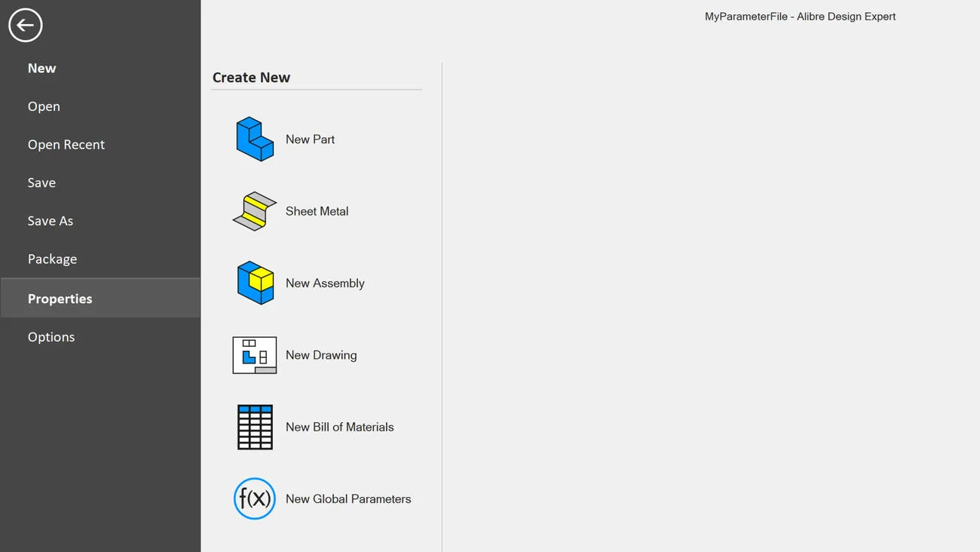The height and width of the screenshot is (552, 980).
Task: Click the New Drawing label
Action: pos(321,355)
